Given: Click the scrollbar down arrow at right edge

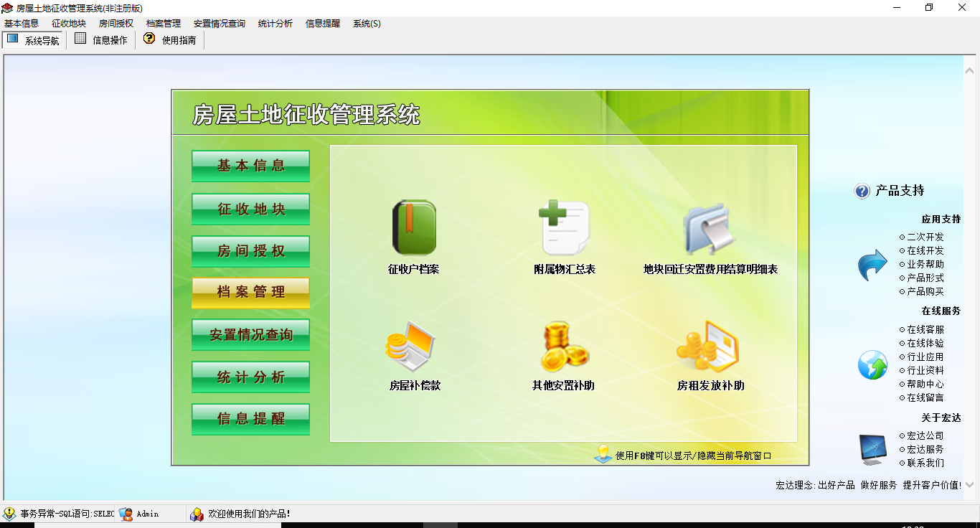Looking at the screenshot, I should pyautogui.click(x=970, y=486).
